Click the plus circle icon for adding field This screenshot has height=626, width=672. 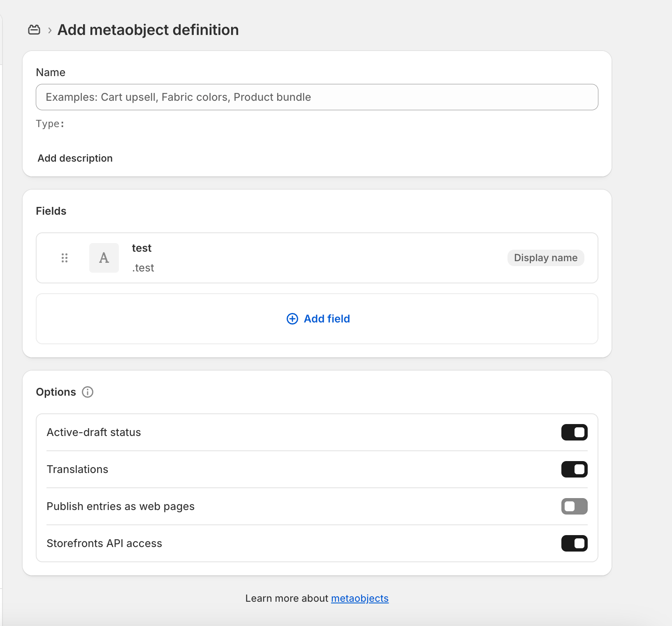coord(292,319)
